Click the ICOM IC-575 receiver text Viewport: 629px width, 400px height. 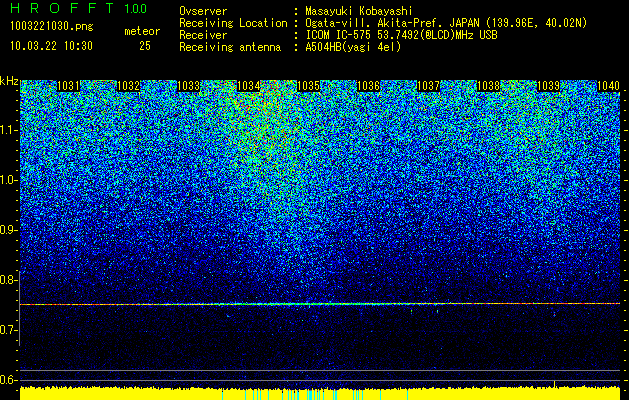coord(401,35)
